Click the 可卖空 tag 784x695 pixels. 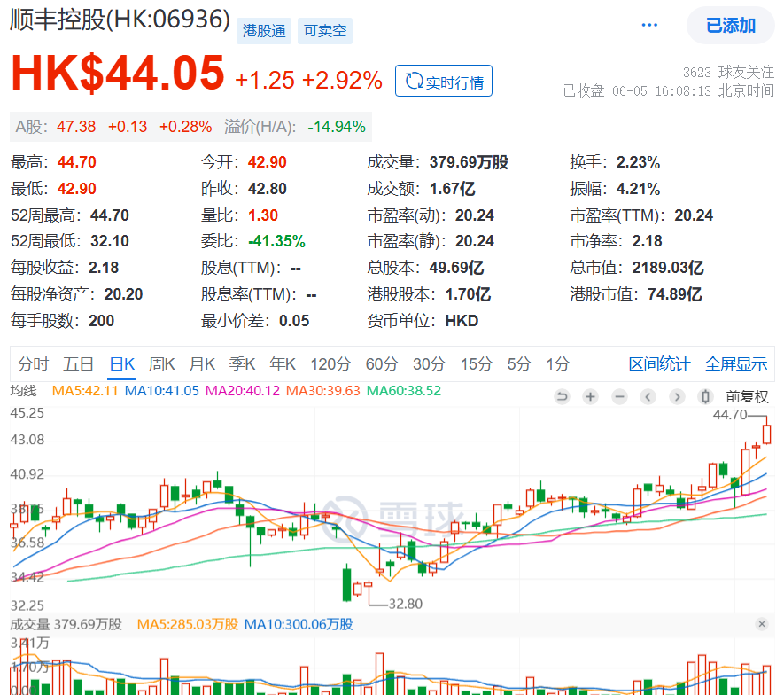tap(325, 31)
